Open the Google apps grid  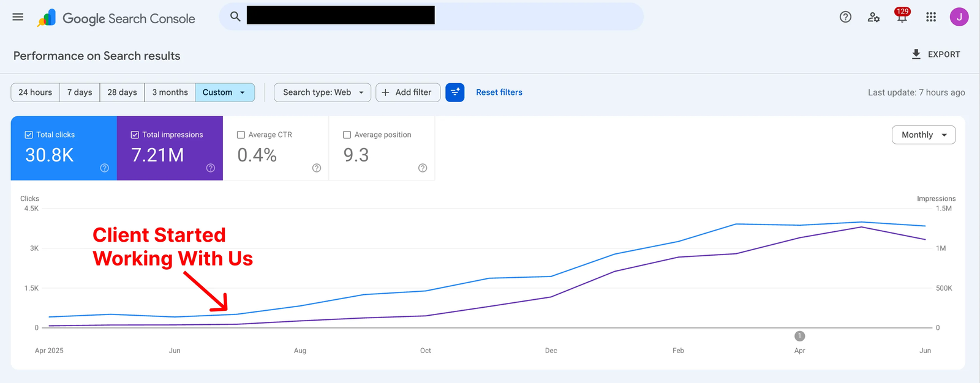(x=931, y=17)
